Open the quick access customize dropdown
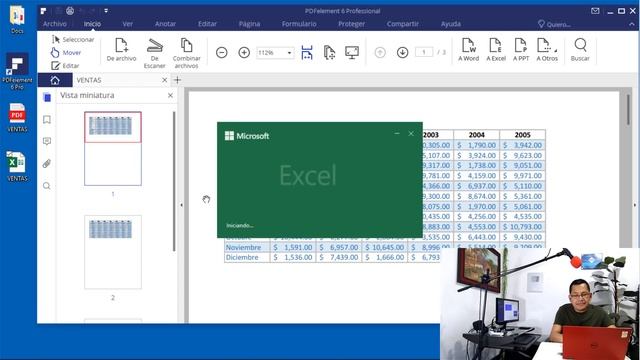 pyautogui.click(x=106, y=11)
